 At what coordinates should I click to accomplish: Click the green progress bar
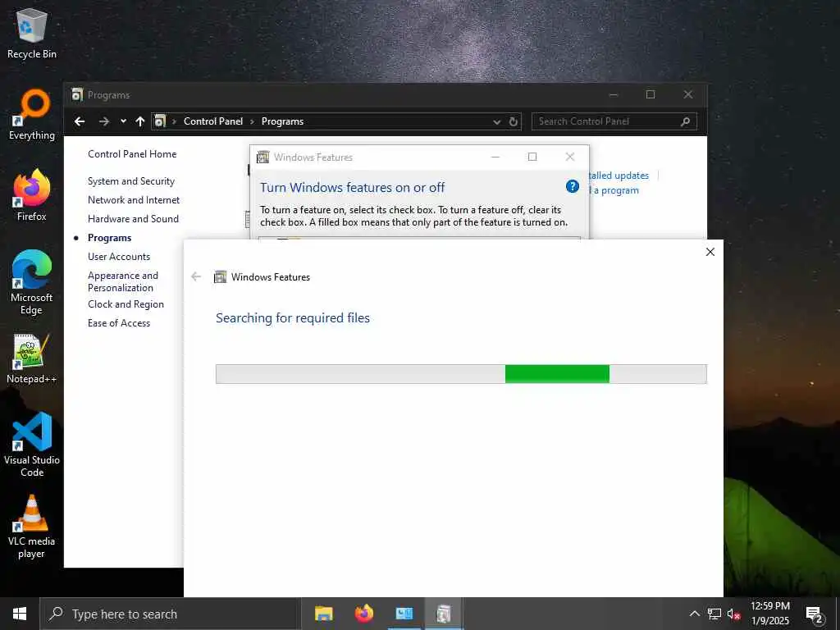pos(557,374)
